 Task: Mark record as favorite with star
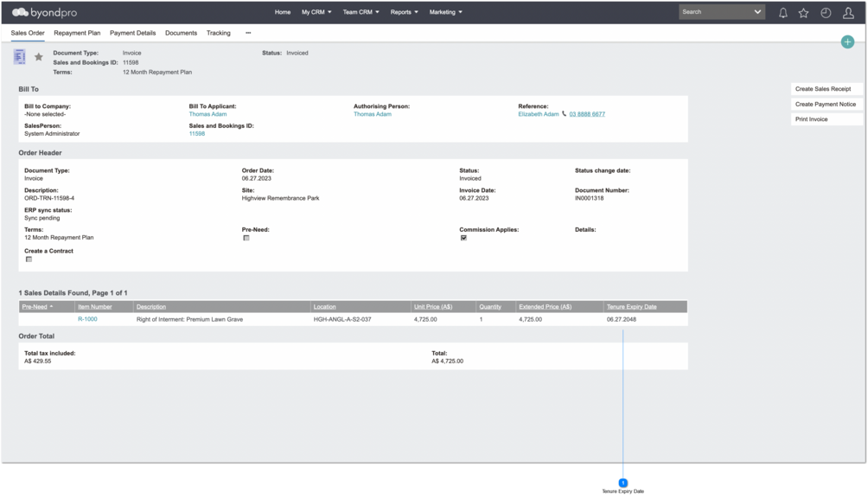pyautogui.click(x=39, y=57)
